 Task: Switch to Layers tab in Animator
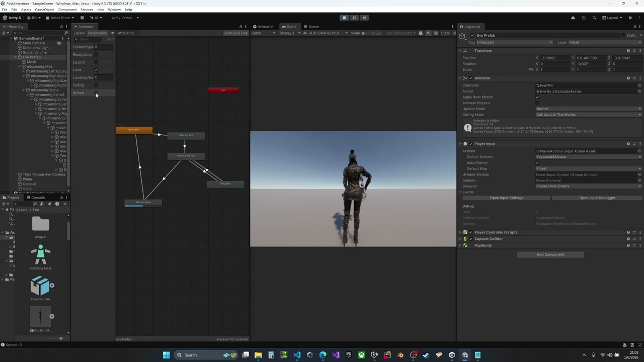79,33
